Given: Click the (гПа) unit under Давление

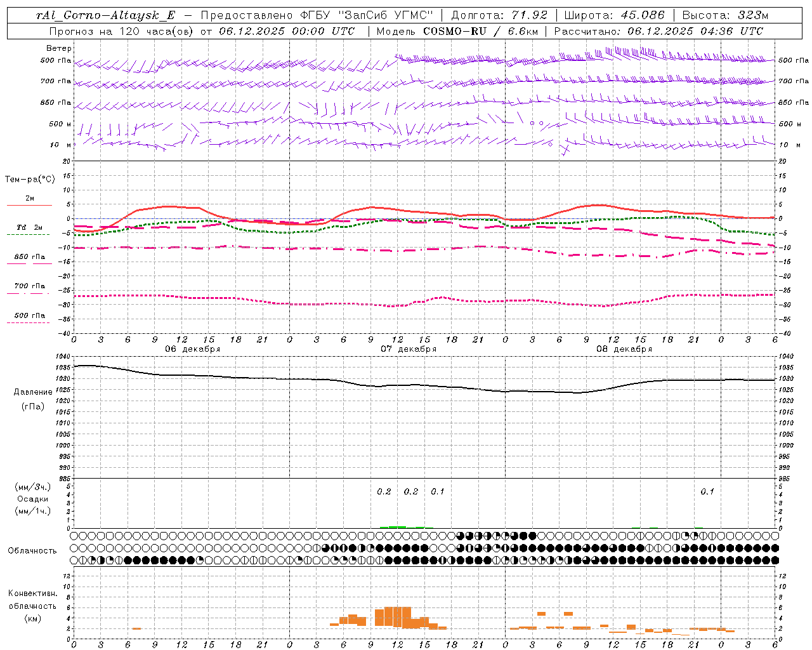Looking at the screenshot, I should (x=33, y=406).
